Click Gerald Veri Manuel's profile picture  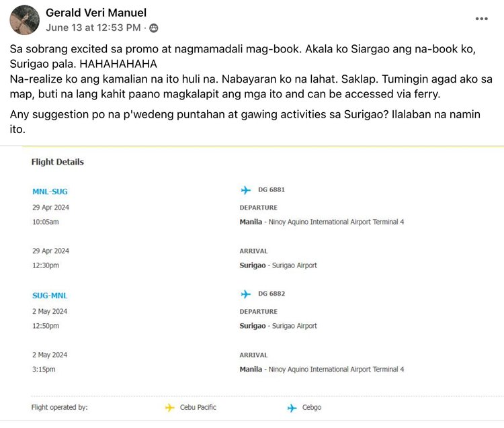24,20
